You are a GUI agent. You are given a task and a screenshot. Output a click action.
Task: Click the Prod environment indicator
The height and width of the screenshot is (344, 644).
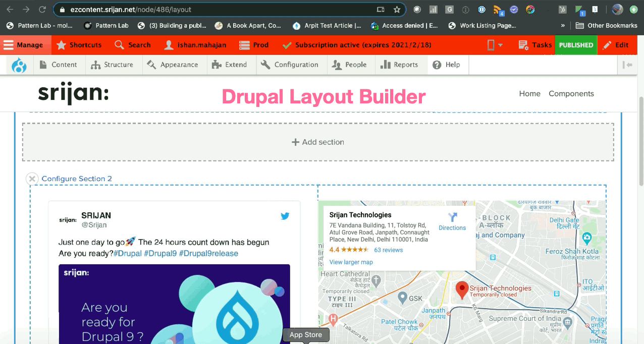[x=254, y=45]
